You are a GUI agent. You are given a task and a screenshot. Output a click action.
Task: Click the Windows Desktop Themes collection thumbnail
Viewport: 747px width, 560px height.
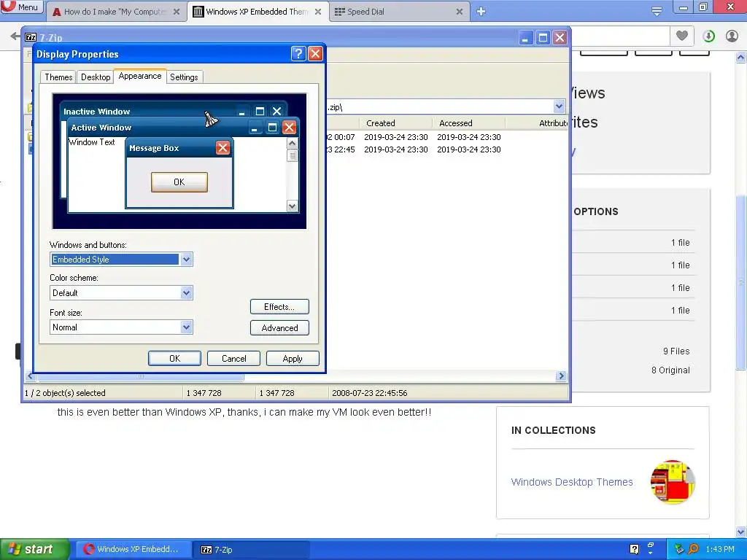tap(673, 482)
